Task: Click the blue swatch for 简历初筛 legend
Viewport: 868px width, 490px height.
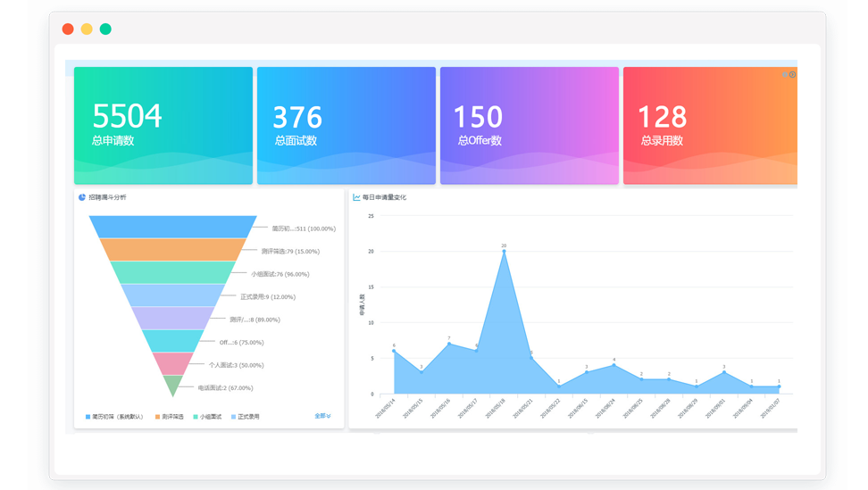Action: (x=88, y=417)
